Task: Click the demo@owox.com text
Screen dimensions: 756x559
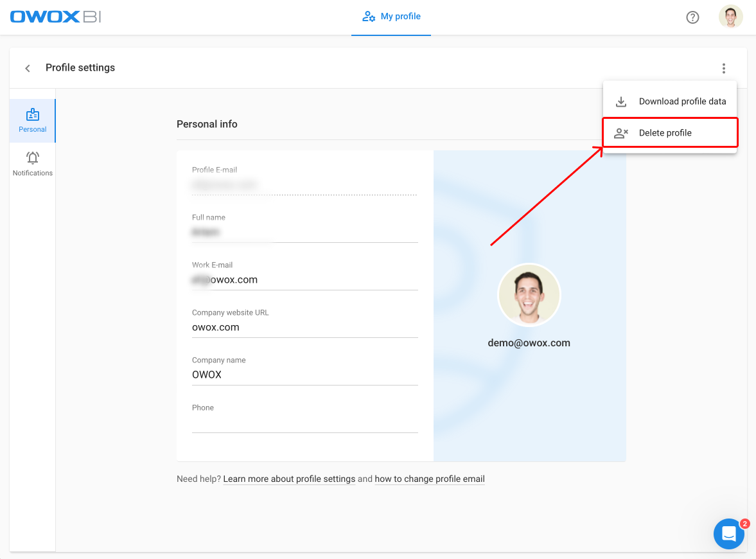Action: [x=529, y=343]
